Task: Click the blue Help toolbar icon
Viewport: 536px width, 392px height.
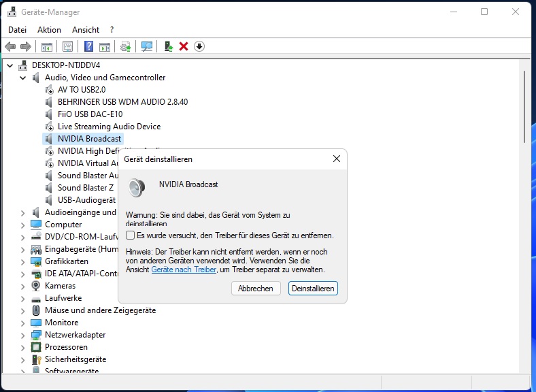Action: click(x=88, y=46)
